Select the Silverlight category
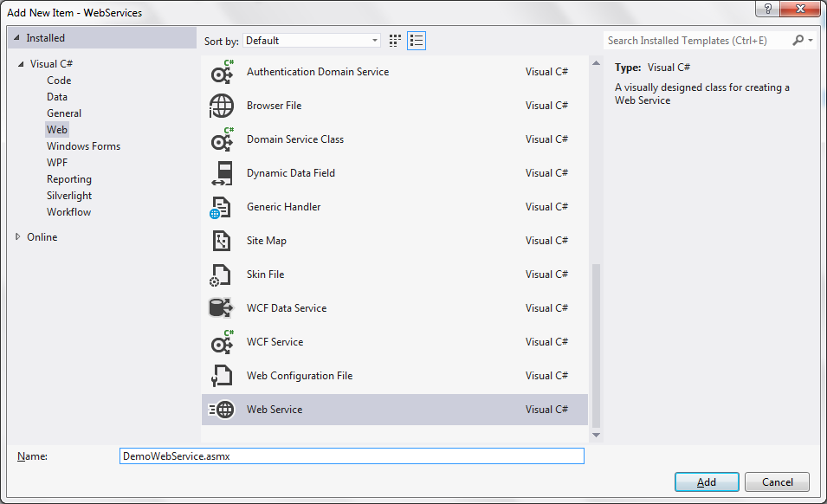Viewport: 827px width, 504px height. tap(69, 196)
